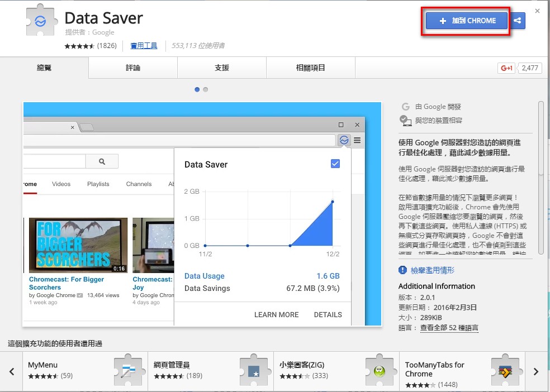Image resolution: width=550 pixels, height=392 pixels.
Task: Click the report abuse exclamation icon
Action: [402, 270]
